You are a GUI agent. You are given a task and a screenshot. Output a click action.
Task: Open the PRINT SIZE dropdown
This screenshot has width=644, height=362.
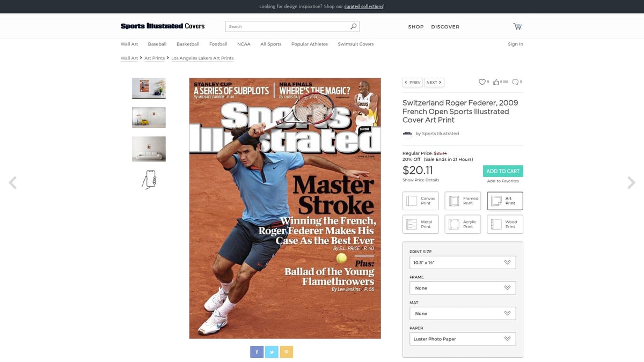463,262
